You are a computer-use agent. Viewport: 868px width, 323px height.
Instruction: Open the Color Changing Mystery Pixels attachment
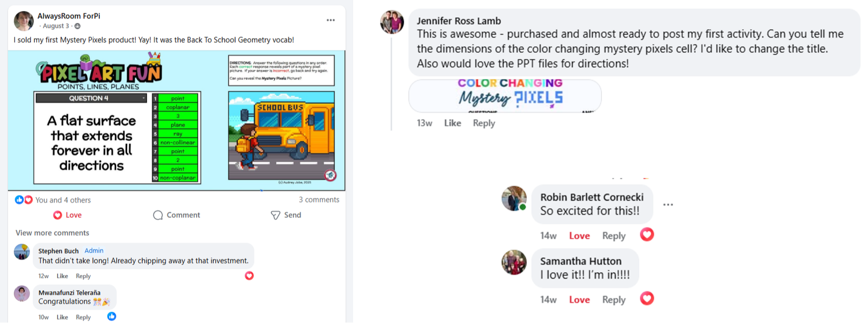505,96
